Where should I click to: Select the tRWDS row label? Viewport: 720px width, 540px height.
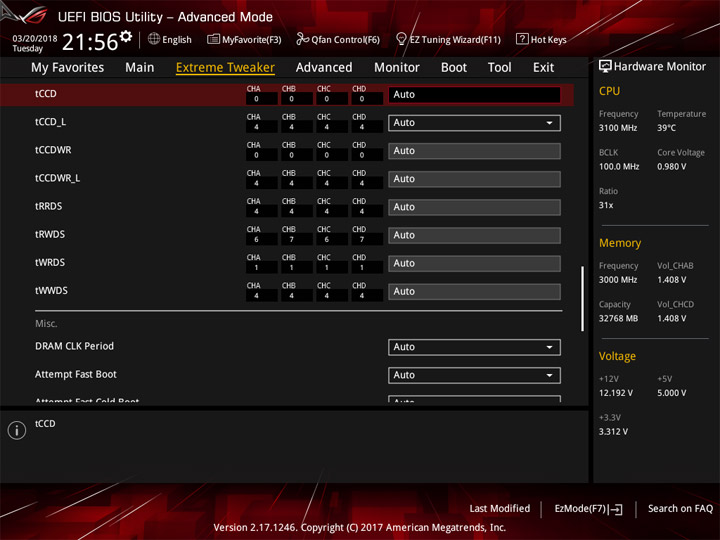[50, 234]
